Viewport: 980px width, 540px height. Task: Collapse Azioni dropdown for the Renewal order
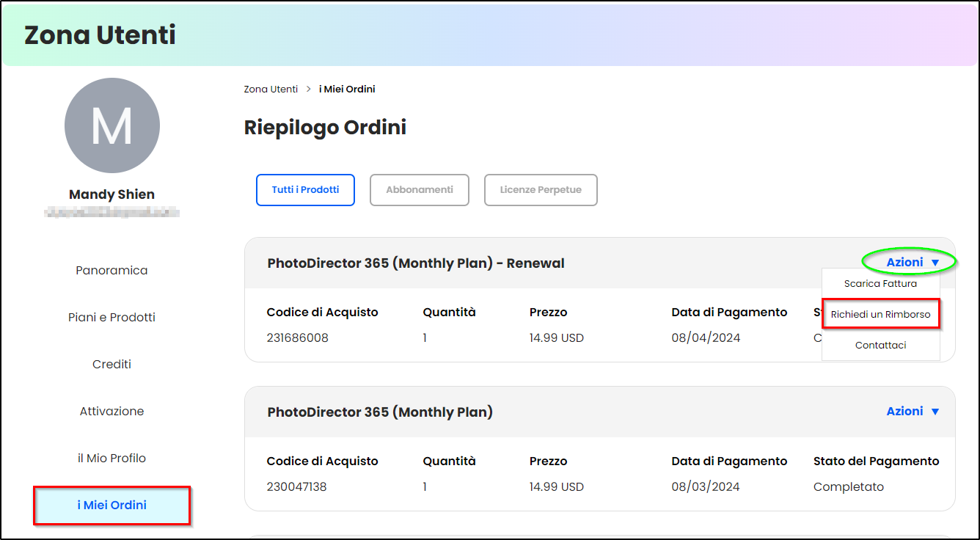pos(912,262)
